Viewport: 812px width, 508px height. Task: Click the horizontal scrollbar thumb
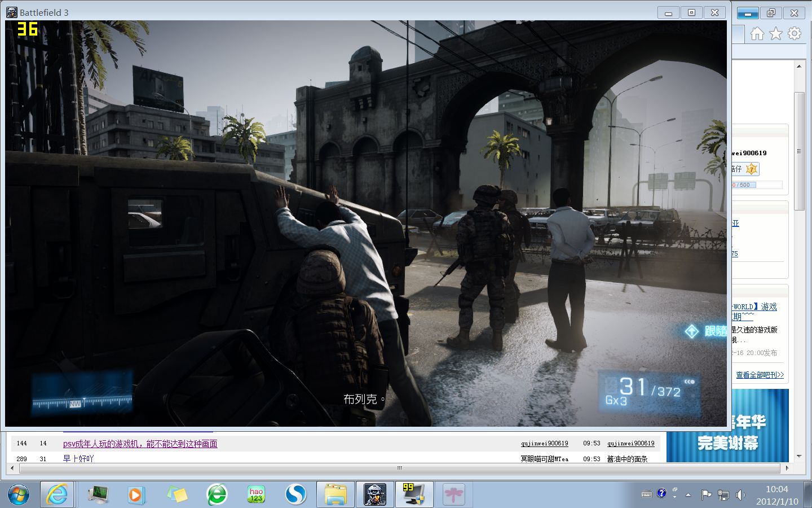400,468
